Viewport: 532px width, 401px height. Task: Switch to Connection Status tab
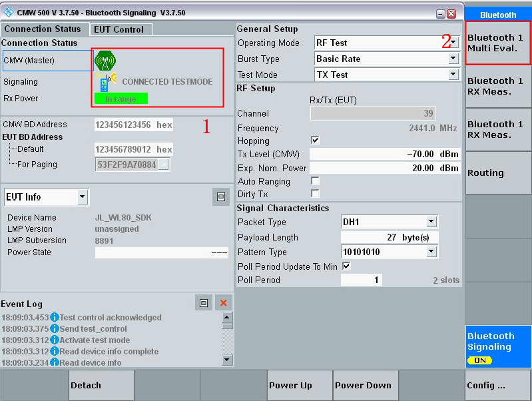click(44, 29)
